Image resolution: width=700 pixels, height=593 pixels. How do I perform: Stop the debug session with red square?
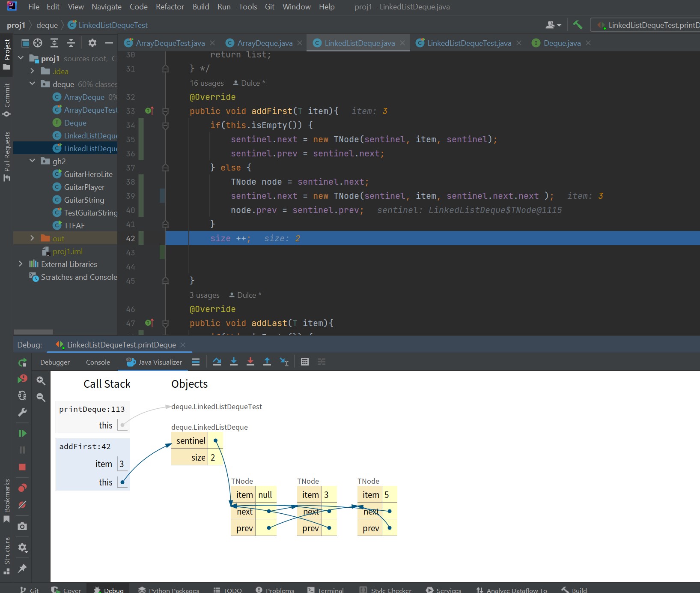(22, 467)
